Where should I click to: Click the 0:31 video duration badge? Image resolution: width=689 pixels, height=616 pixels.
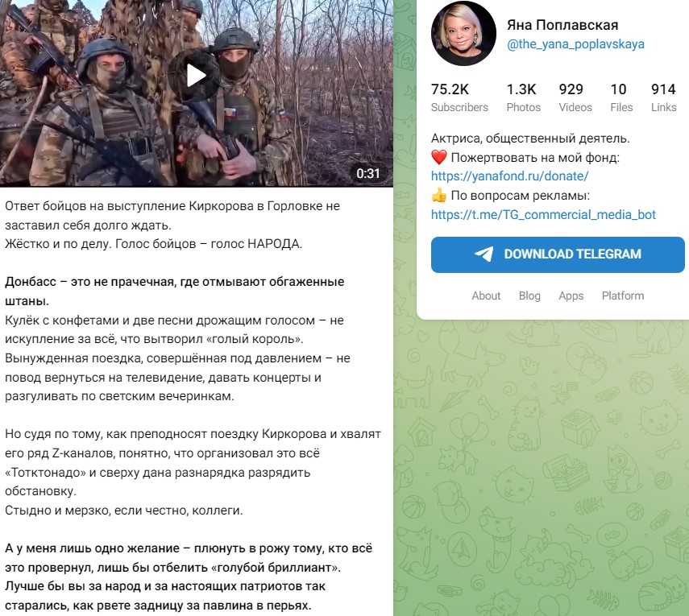367,174
